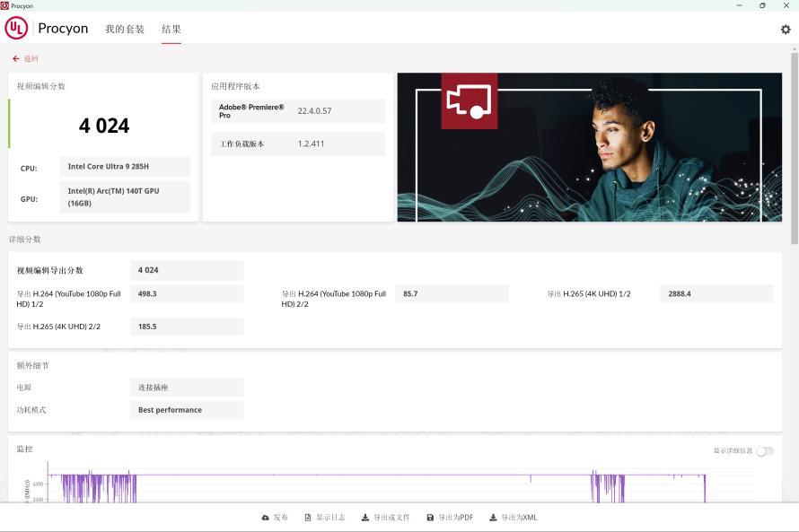
Task: Select the 结果 tab
Action: [171, 29]
